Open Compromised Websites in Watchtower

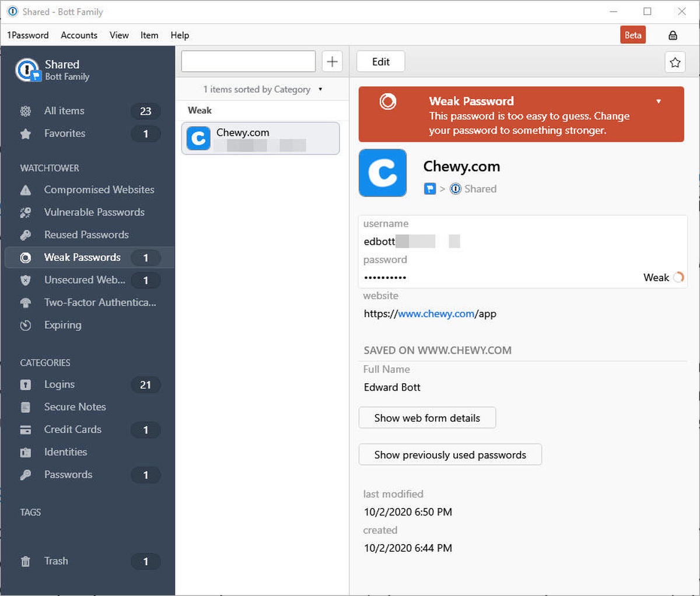click(99, 190)
